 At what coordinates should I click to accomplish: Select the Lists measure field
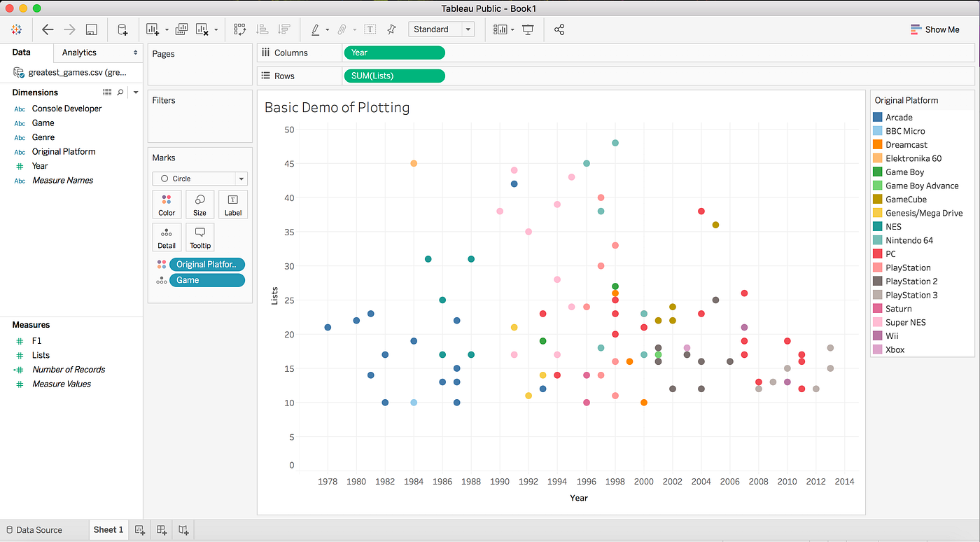[41, 355]
